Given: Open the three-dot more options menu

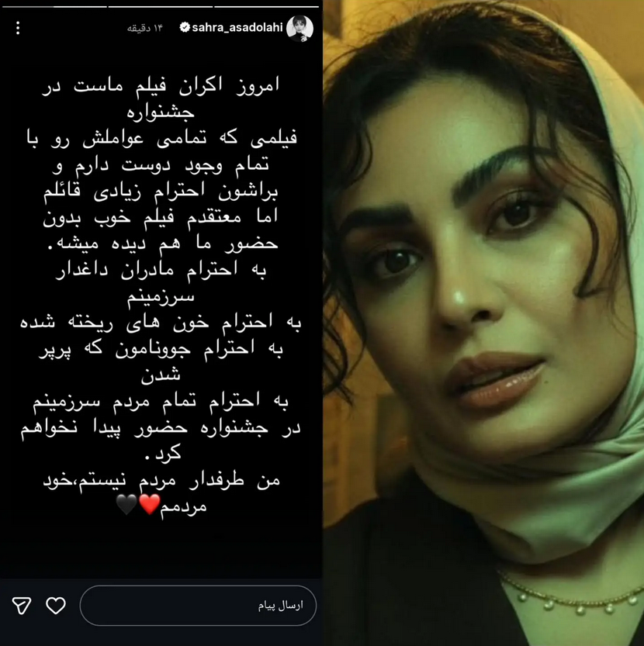Looking at the screenshot, I should click(18, 28).
